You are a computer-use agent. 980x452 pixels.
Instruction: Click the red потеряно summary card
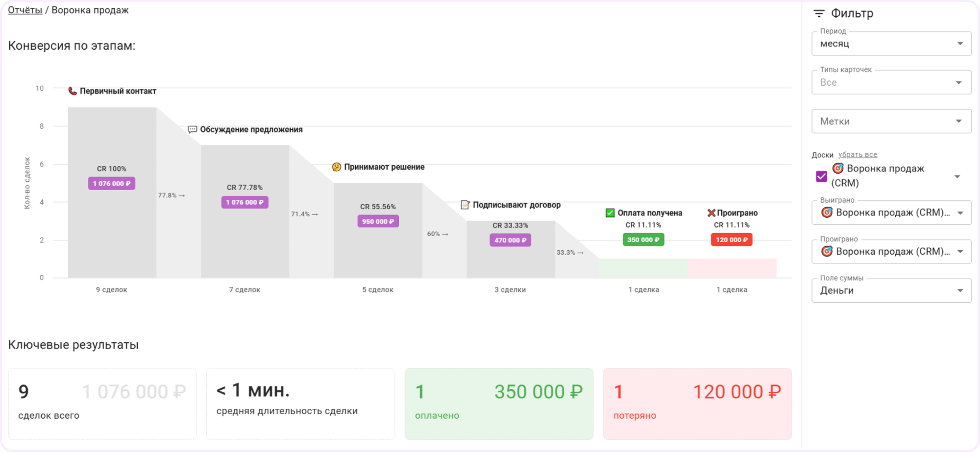coord(697,404)
